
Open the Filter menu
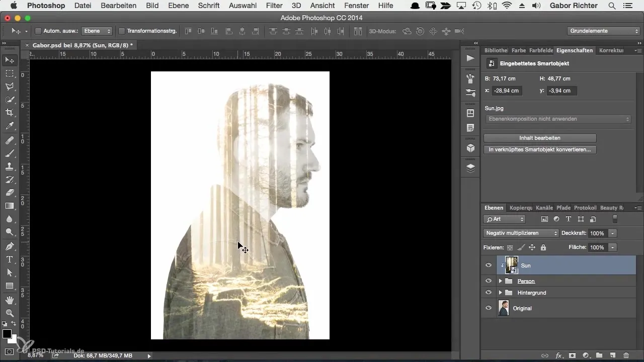point(274,6)
